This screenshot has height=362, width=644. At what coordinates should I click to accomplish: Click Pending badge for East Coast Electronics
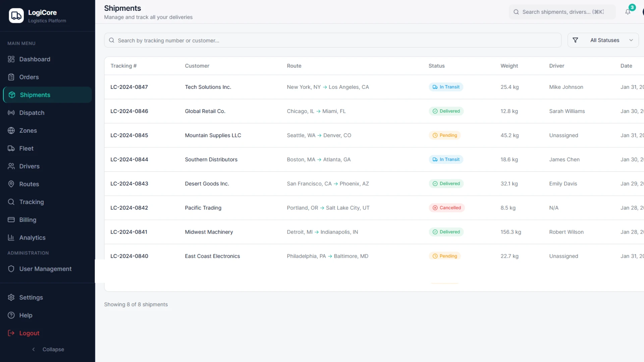(445, 256)
